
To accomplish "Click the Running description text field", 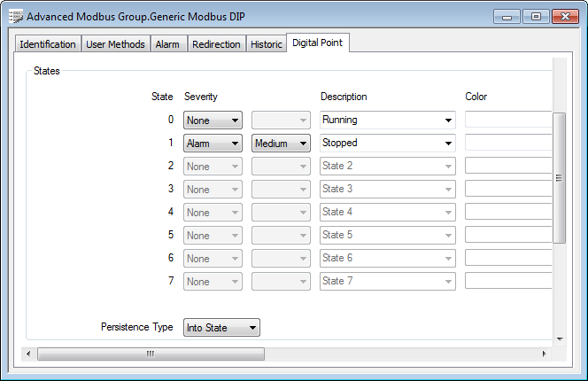I will [379, 120].
